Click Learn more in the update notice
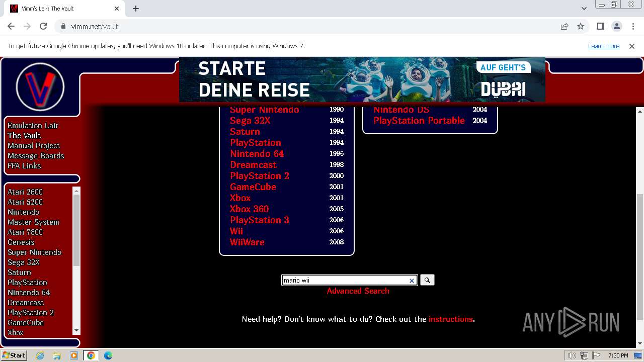644x362 pixels. click(x=604, y=46)
